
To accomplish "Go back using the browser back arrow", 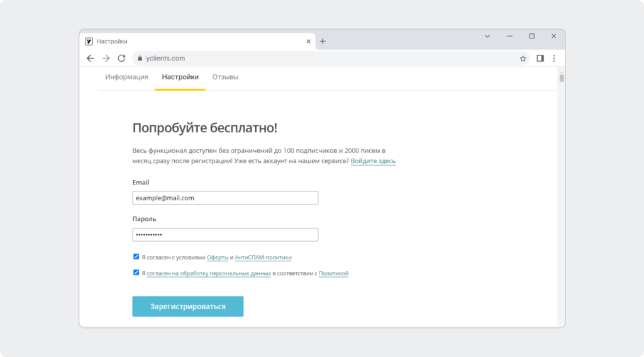I will tap(91, 59).
